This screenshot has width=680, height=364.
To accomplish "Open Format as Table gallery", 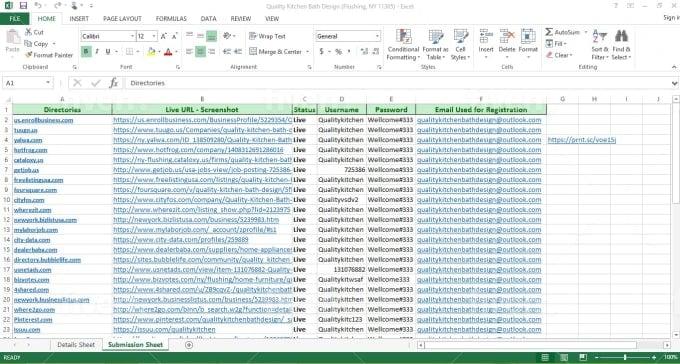I will tap(435, 45).
